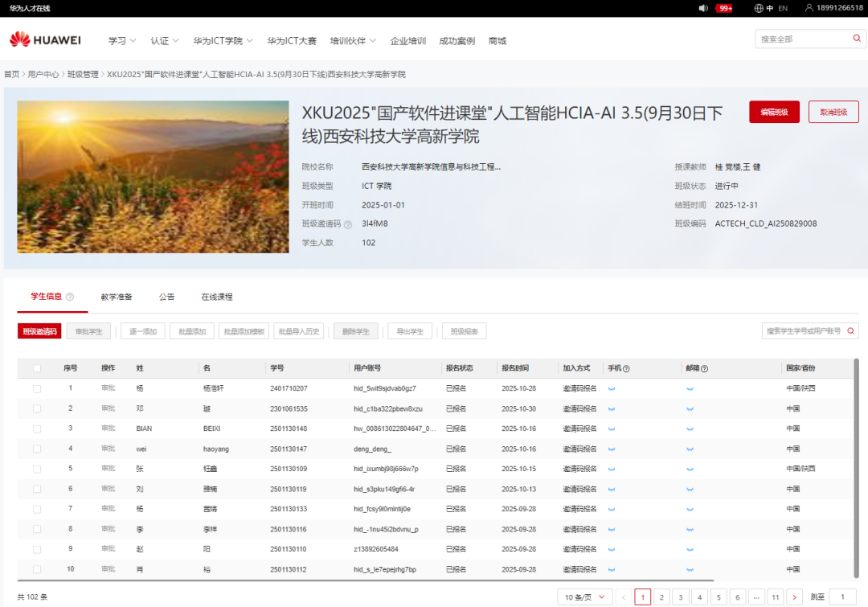Reveal email for row 1
Image resolution: width=868 pixels, height=607 pixels.
[690, 389]
